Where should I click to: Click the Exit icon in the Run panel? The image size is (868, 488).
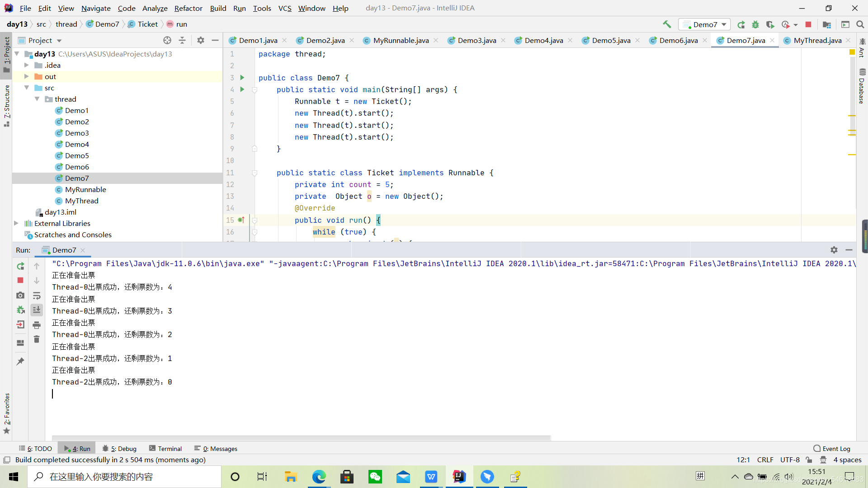(x=20, y=324)
